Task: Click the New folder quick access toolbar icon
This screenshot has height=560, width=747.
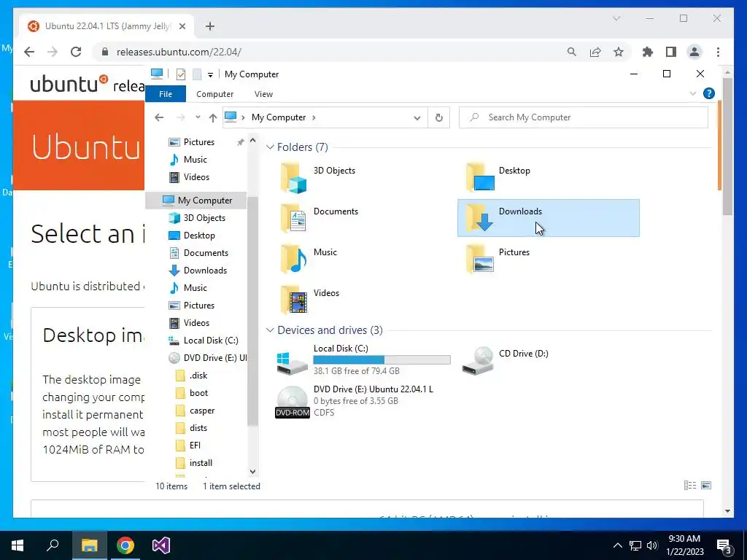Action: pos(197,74)
